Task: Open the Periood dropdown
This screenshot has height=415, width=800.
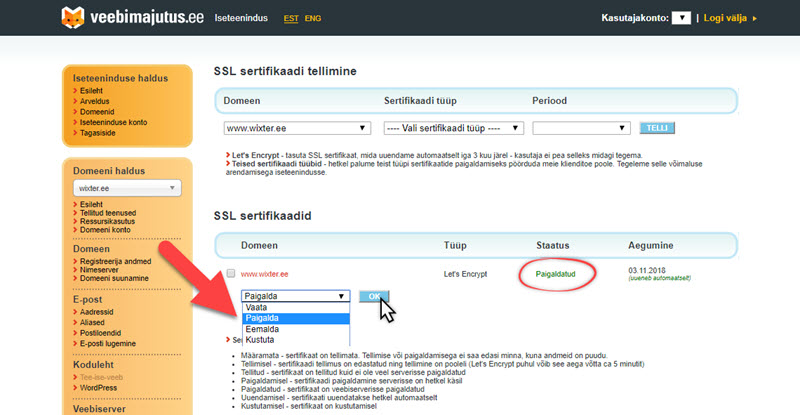Action: [581, 128]
